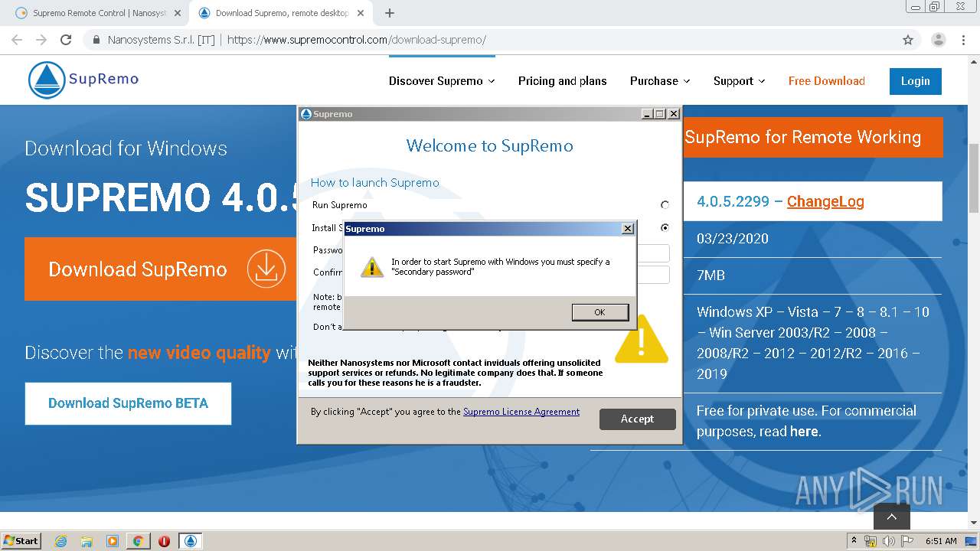
Task: Click the download arrow icon on orange button
Action: 266,269
